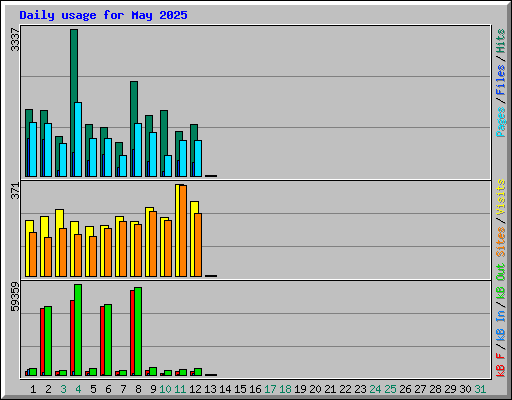Click day 23 on the x-axis

point(360,389)
